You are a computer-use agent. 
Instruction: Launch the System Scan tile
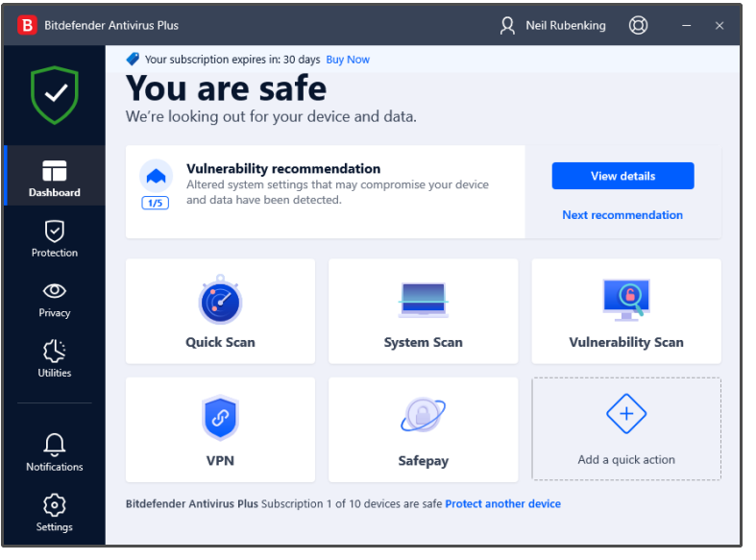point(423,311)
